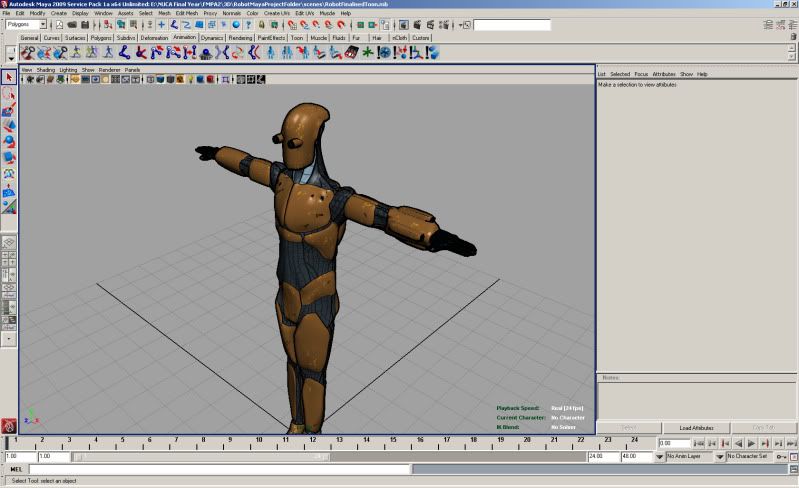
Task: Open the Polygons menu set dropdown
Action: [26, 24]
